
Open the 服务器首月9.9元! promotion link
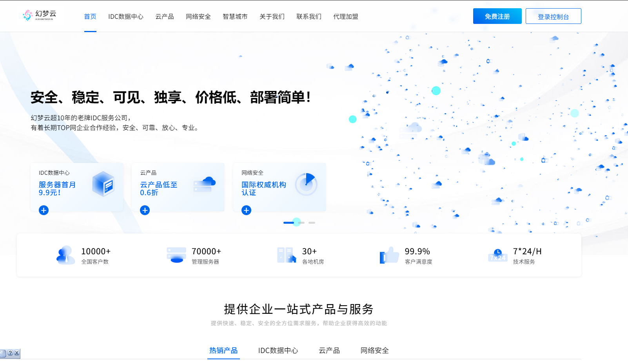tap(57, 188)
